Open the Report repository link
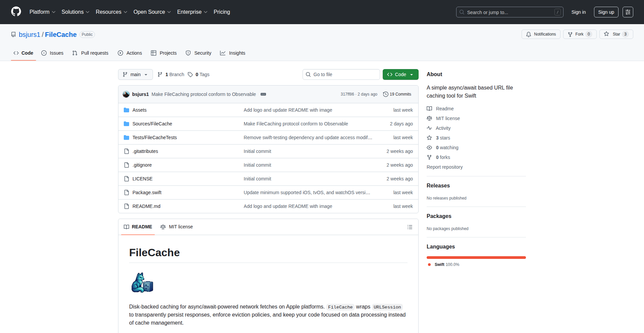 pos(444,167)
